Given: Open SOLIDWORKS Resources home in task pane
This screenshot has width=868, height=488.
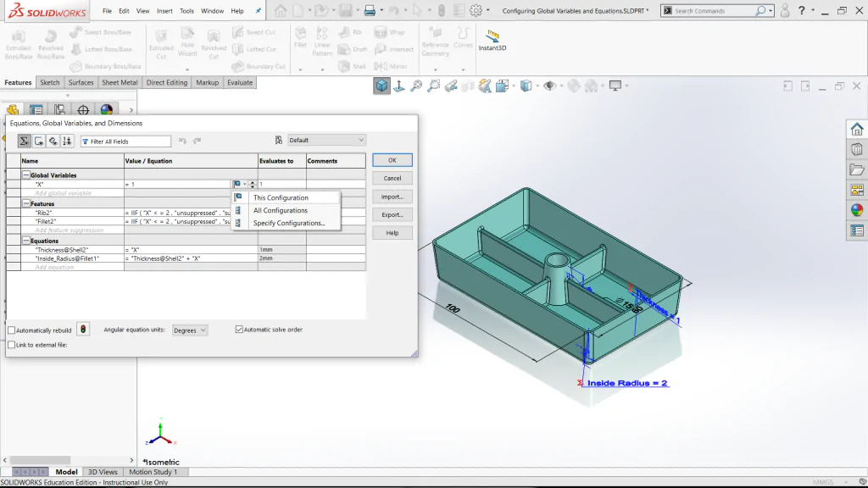Looking at the screenshot, I should (x=857, y=129).
